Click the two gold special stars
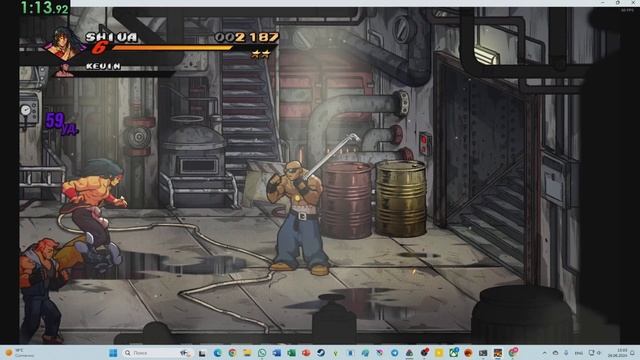This screenshot has height=360, width=640. [260, 54]
